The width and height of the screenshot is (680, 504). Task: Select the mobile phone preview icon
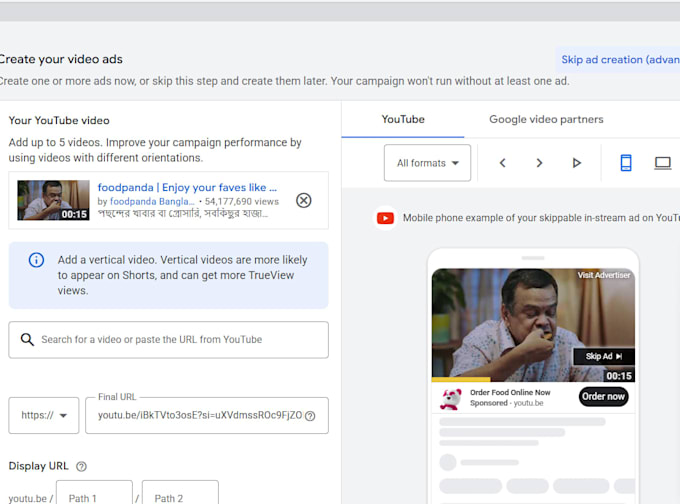click(x=626, y=163)
